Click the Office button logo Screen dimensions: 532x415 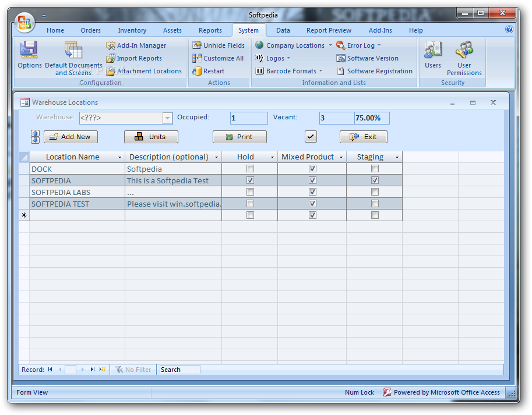[x=24, y=22]
